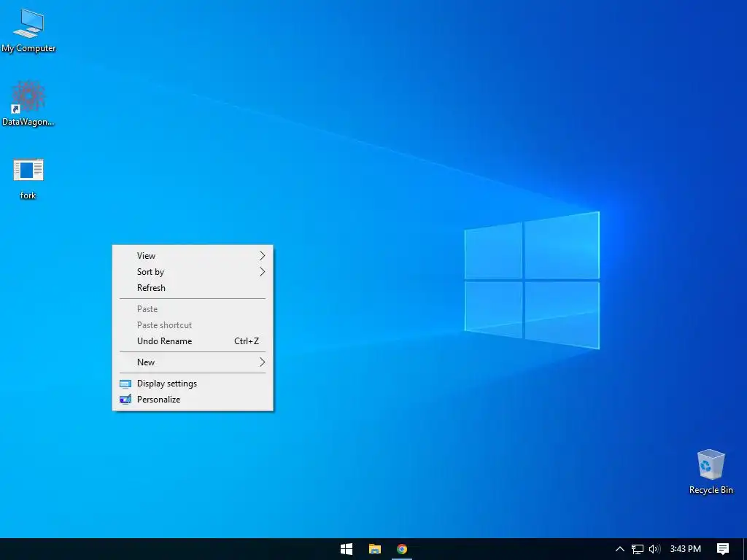Open the Windows Start button

(x=347, y=549)
